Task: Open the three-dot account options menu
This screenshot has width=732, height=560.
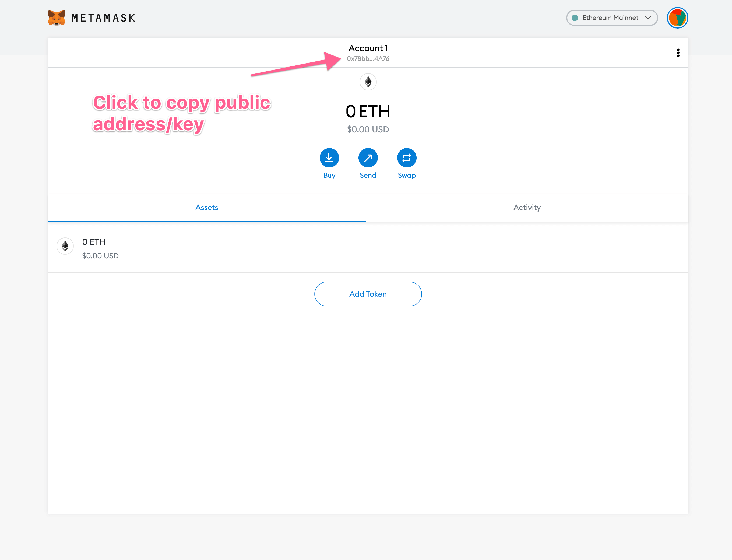Action: [x=678, y=53]
